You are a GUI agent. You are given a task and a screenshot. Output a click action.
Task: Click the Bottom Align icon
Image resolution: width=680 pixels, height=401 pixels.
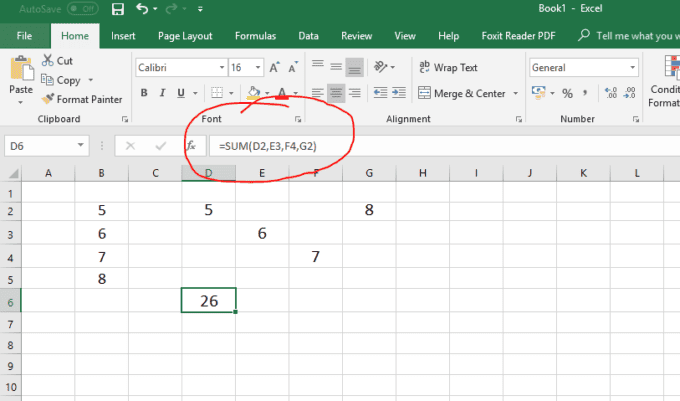point(354,67)
